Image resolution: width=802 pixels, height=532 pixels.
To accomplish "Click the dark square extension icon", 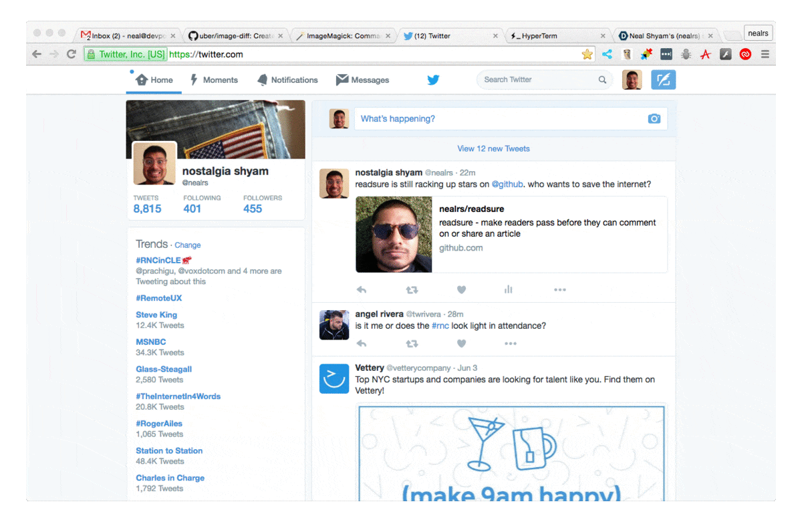I will (x=666, y=54).
